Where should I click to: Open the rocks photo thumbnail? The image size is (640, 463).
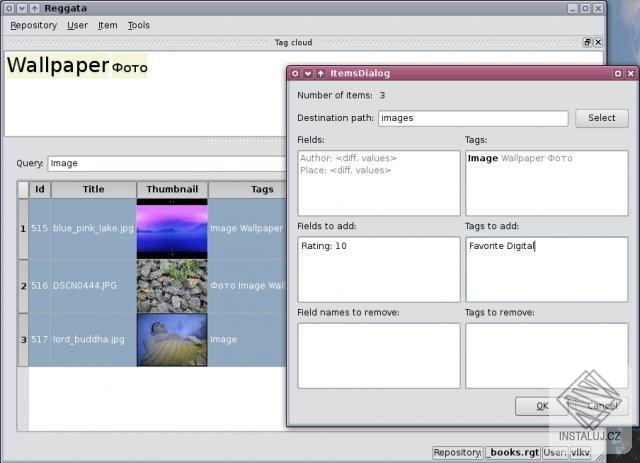(x=172, y=286)
